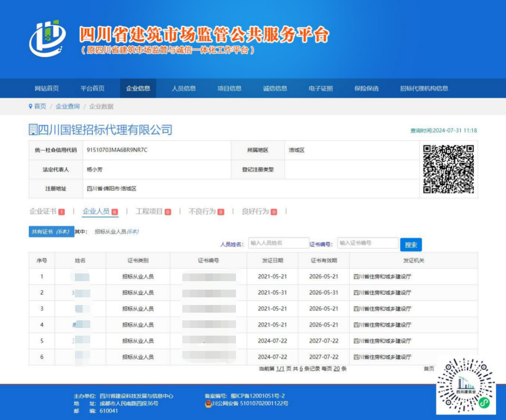The width and height of the screenshot is (506, 420).
Task: Open the 人员信息 navigation item
Action: click(184, 89)
